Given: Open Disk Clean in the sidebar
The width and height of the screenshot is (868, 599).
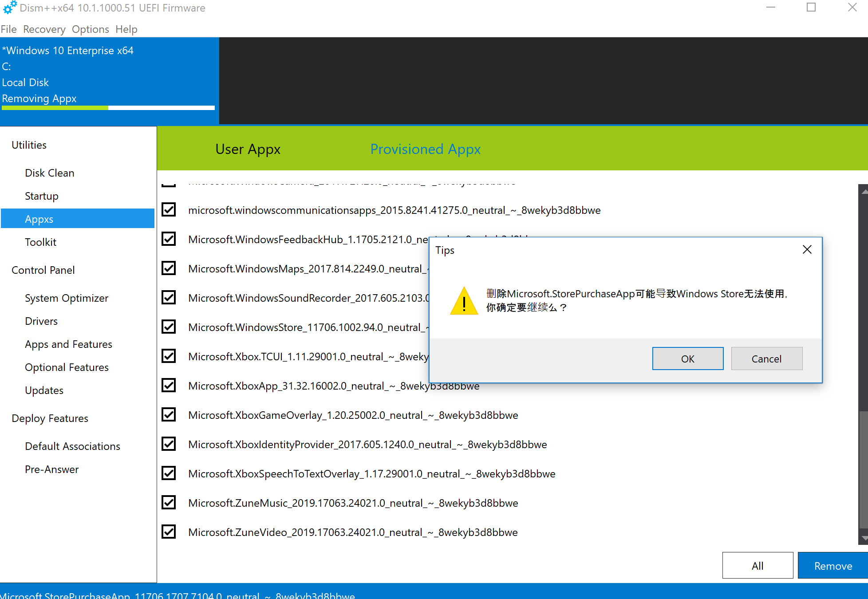Looking at the screenshot, I should pyautogui.click(x=49, y=173).
